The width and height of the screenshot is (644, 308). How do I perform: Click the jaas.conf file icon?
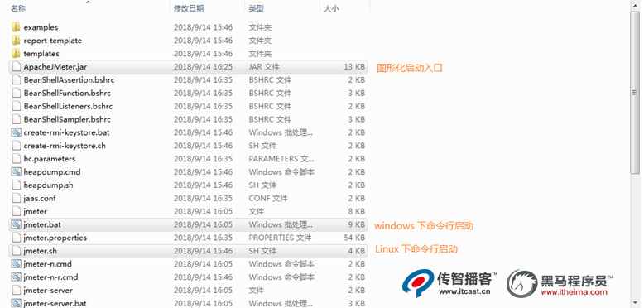tap(16, 199)
